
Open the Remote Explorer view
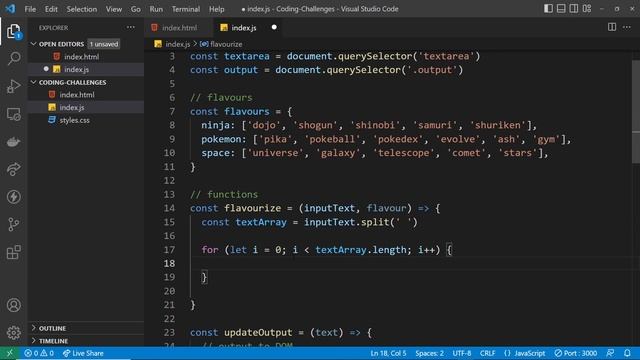(x=13, y=114)
